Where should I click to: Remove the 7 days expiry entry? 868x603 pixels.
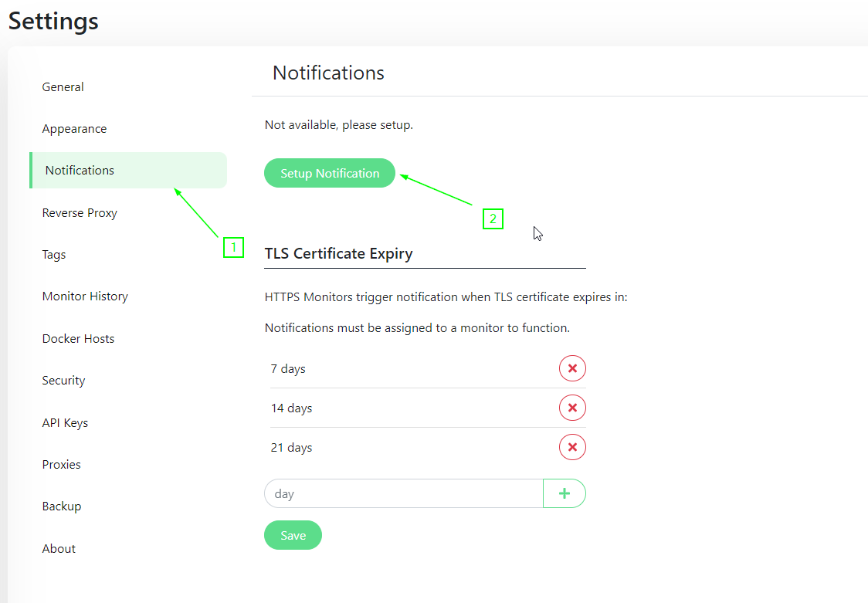pos(572,368)
